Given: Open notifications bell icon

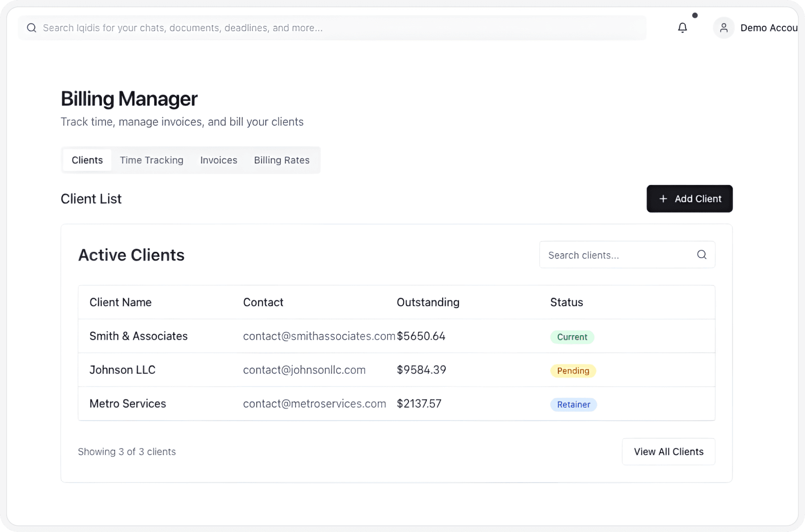Looking at the screenshot, I should 682,28.
